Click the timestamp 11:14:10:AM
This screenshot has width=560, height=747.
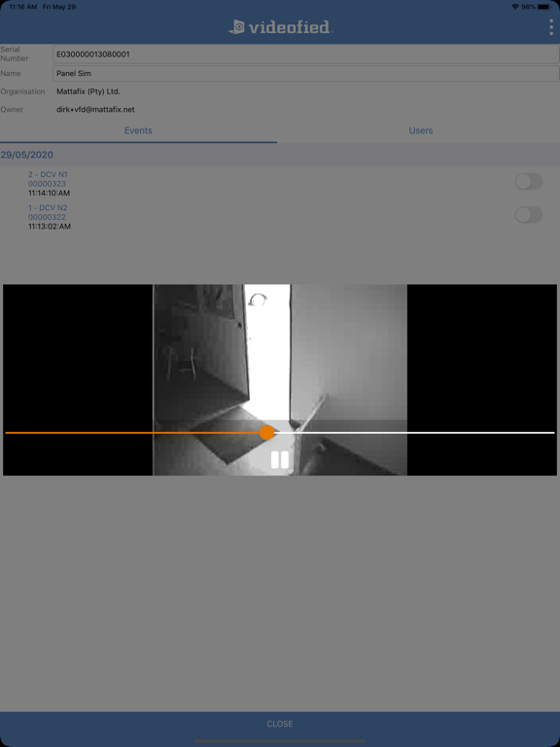49,194
